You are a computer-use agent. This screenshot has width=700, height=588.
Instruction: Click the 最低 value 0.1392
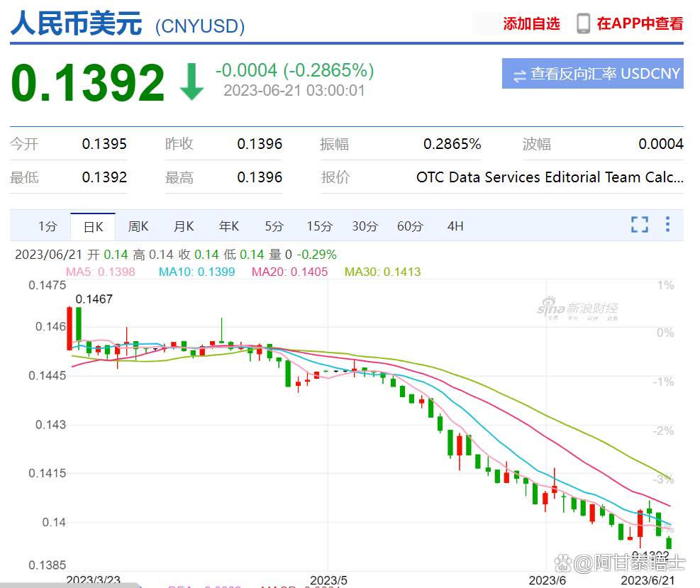click(104, 177)
